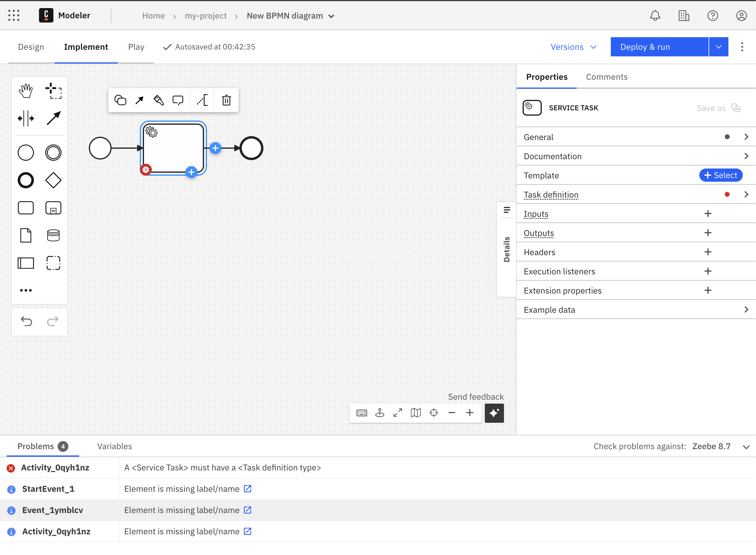The image size is (756, 555).
Task: Toggle fullscreen mode
Action: tap(398, 413)
